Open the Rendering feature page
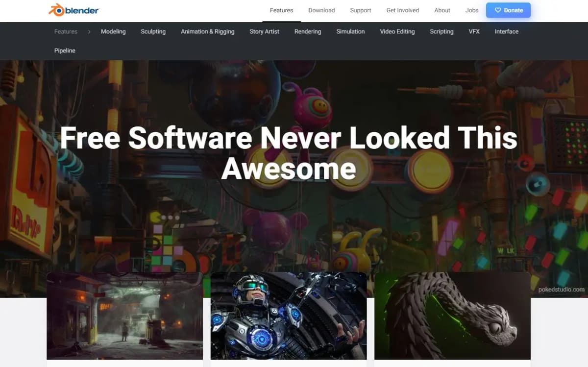Image resolution: width=588 pixels, height=367 pixels. pyautogui.click(x=308, y=31)
